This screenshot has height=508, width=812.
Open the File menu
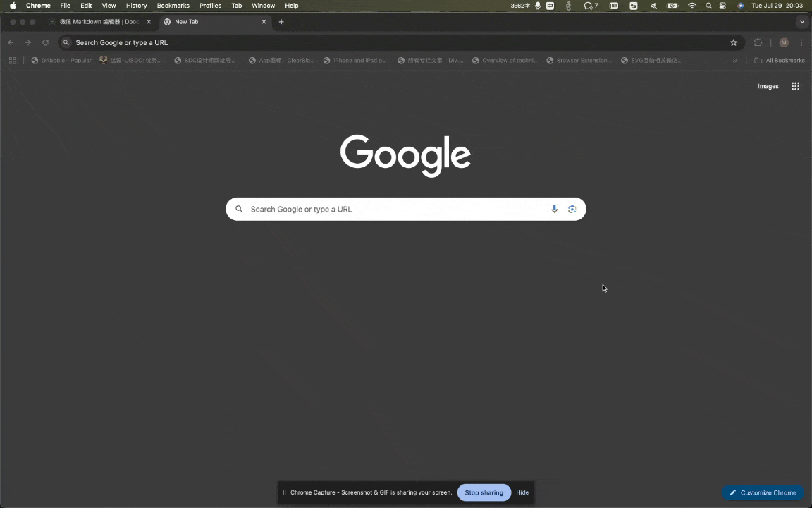pyautogui.click(x=66, y=5)
